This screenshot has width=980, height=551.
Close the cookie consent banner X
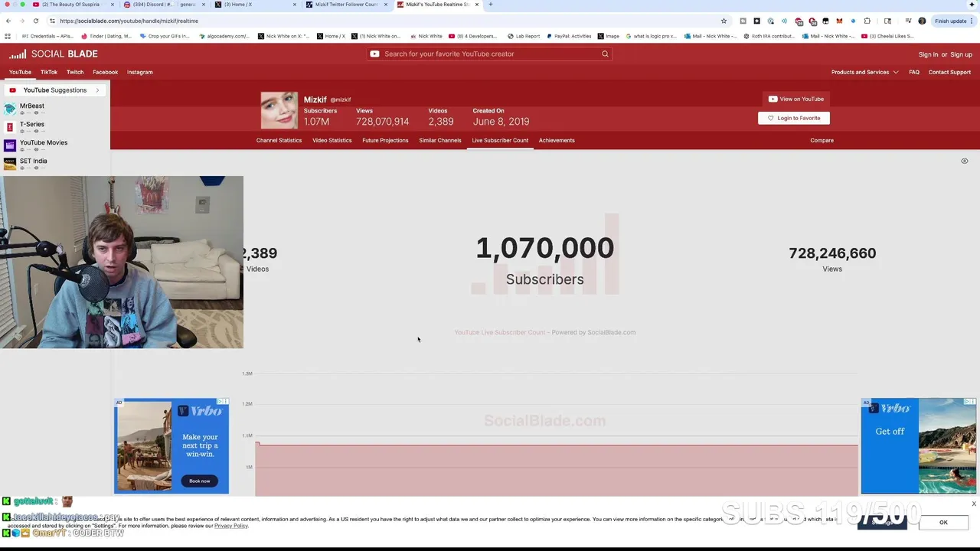(974, 504)
